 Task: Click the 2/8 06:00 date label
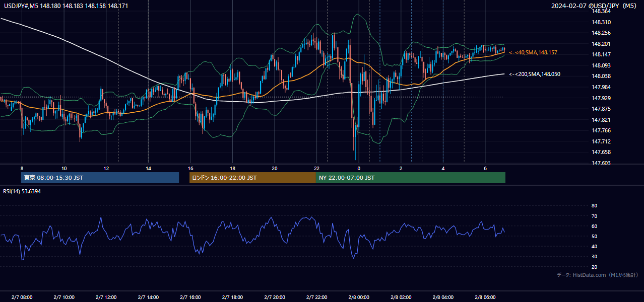pos(485,297)
